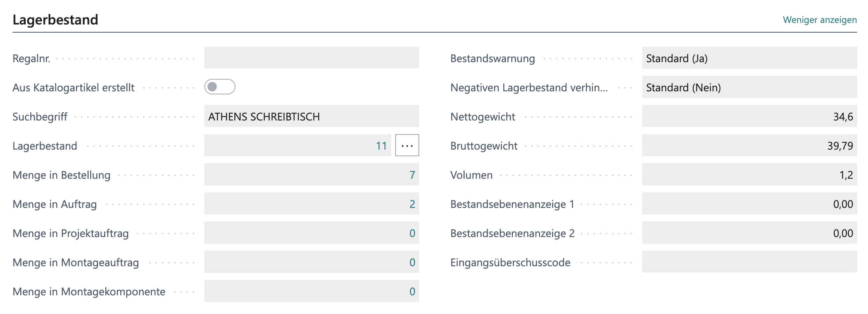Image resolution: width=868 pixels, height=314 pixels.
Task: Open Menge in Projektauftrag value 0
Action: point(412,233)
